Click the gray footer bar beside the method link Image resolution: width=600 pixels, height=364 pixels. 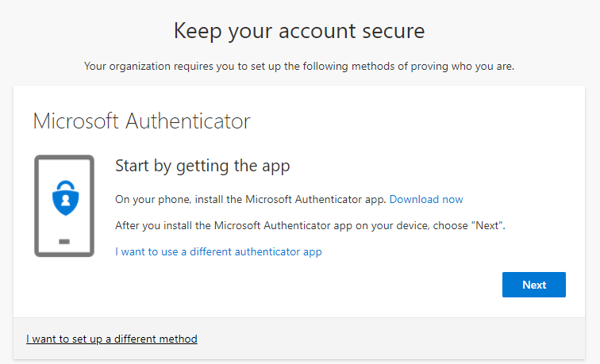pos(390,339)
